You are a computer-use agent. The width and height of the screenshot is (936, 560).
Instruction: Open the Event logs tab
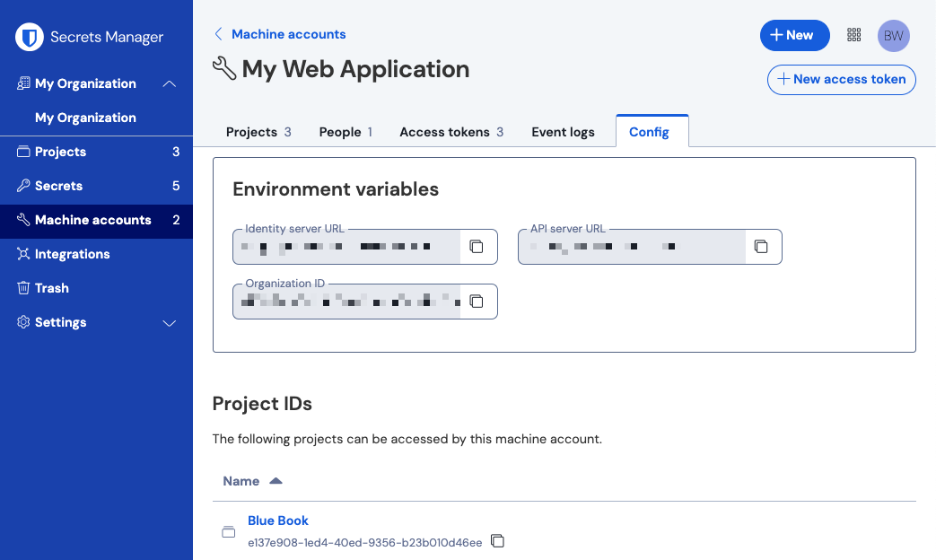coord(563,131)
